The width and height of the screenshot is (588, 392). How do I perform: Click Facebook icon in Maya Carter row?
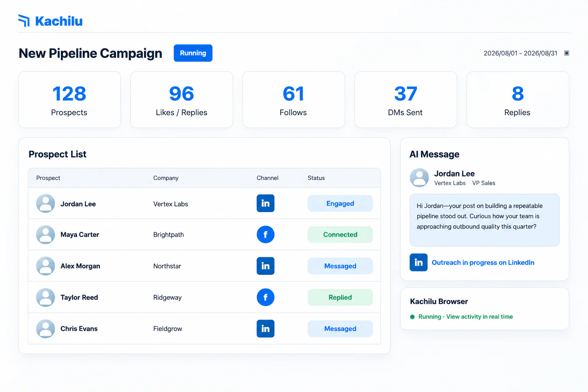(x=265, y=234)
